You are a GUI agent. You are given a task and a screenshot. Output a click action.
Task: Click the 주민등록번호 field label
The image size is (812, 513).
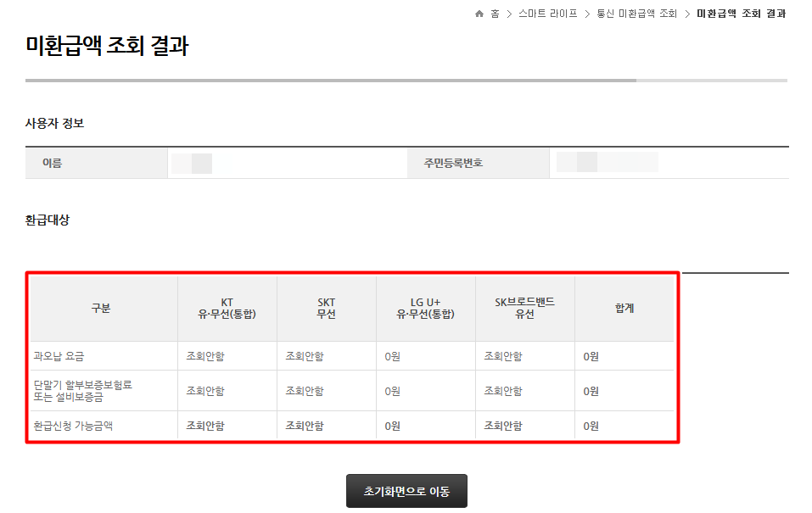[453, 163]
